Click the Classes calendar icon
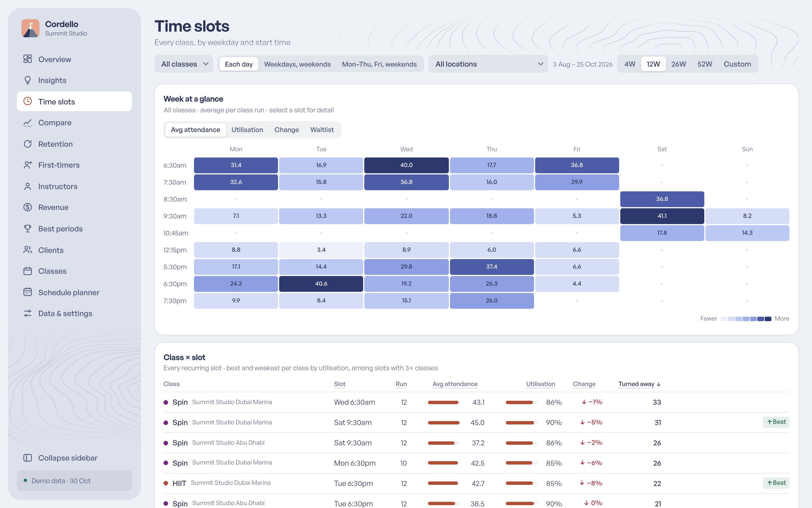 [x=28, y=271]
